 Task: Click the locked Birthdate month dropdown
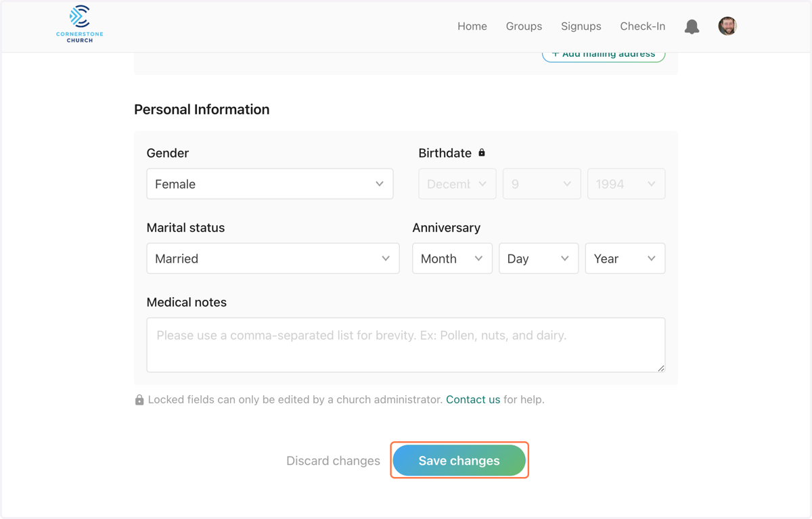pos(457,184)
